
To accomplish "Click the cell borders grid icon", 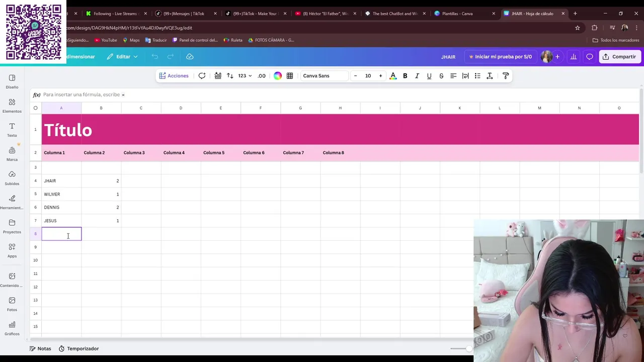I will pos(290,76).
